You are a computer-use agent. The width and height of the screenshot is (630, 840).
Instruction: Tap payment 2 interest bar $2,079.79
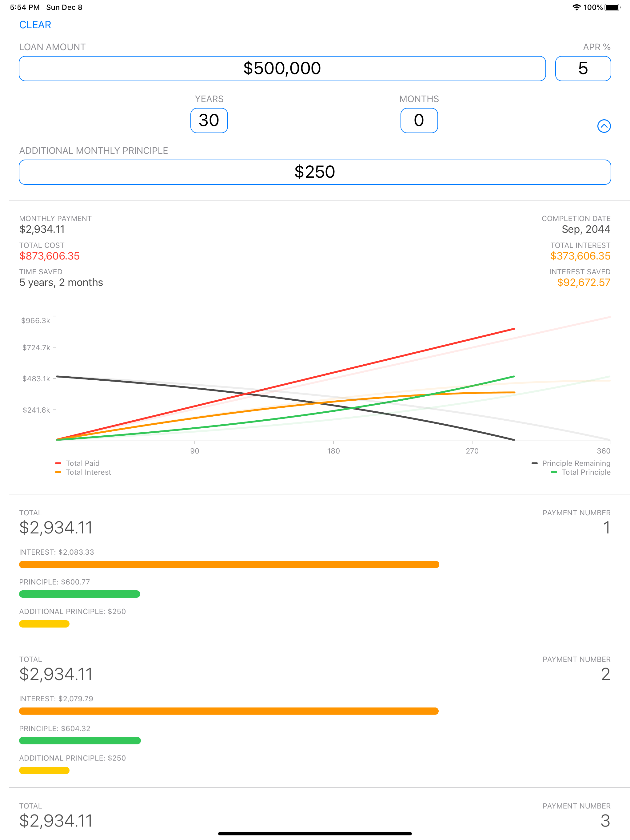pos(229,711)
